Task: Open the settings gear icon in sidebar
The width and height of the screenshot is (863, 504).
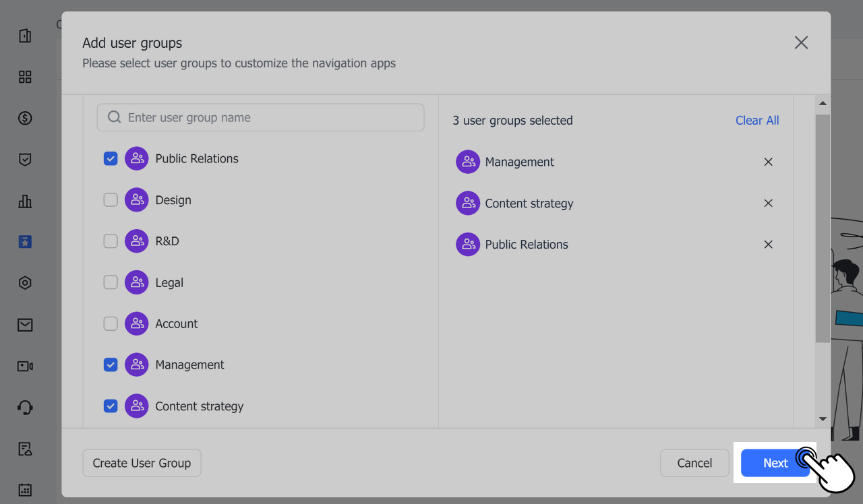Action: (x=25, y=283)
